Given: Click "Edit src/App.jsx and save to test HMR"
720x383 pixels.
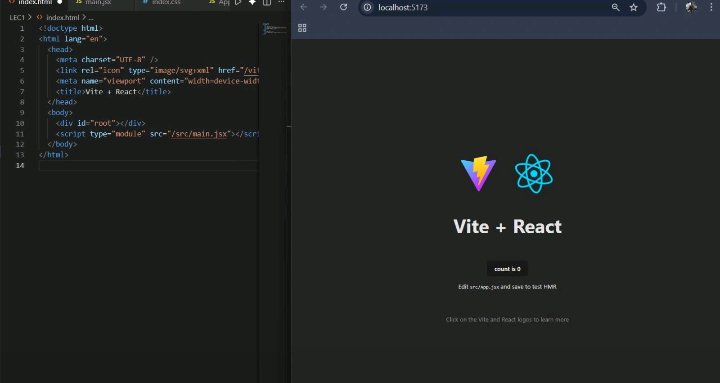Looking at the screenshot, I should (507, 287).
